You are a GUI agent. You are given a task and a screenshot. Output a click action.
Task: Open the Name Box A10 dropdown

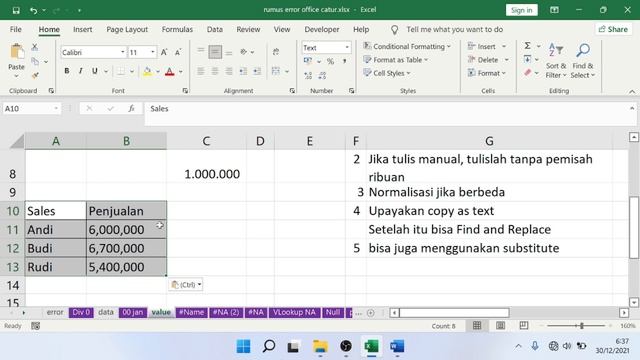coord(56,109)
